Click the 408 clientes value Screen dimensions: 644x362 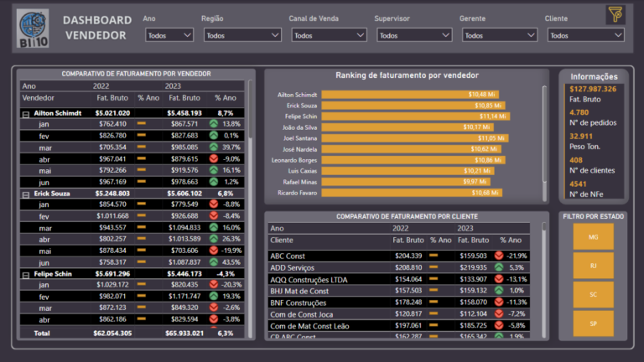pos(576,160)
